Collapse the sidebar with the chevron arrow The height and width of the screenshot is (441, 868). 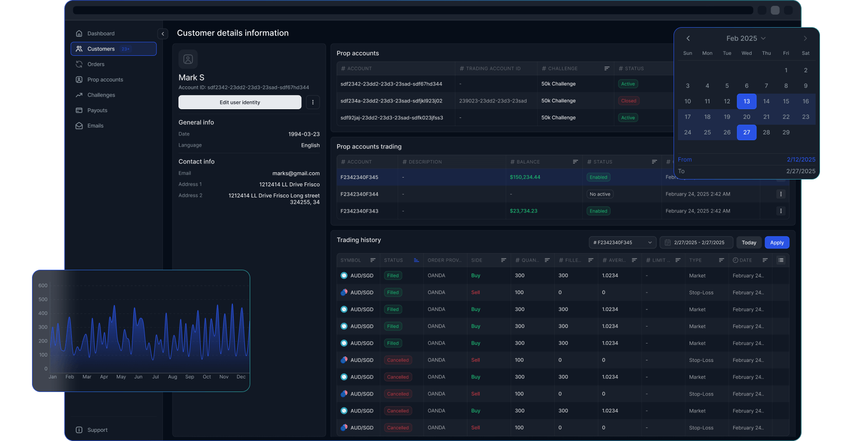pyautogui.click(x=162, y=33)
